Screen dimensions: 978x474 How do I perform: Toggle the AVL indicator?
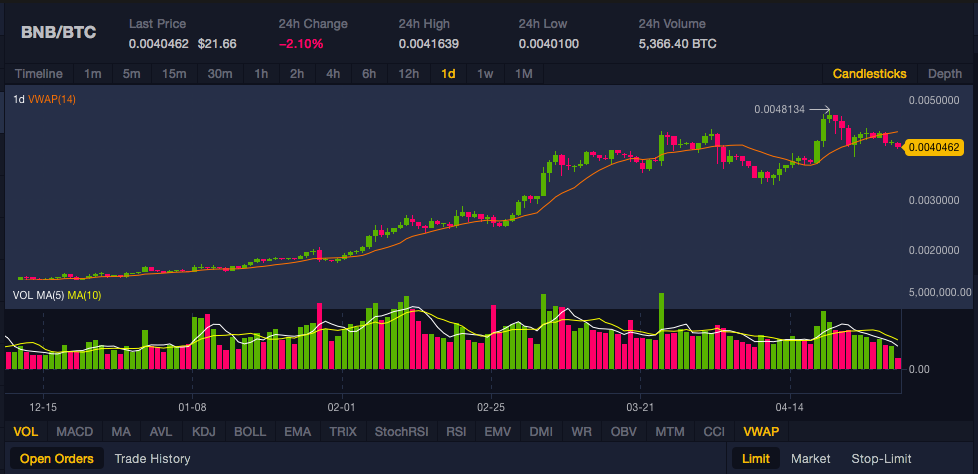pyautogui.click(x=162, y=432)
